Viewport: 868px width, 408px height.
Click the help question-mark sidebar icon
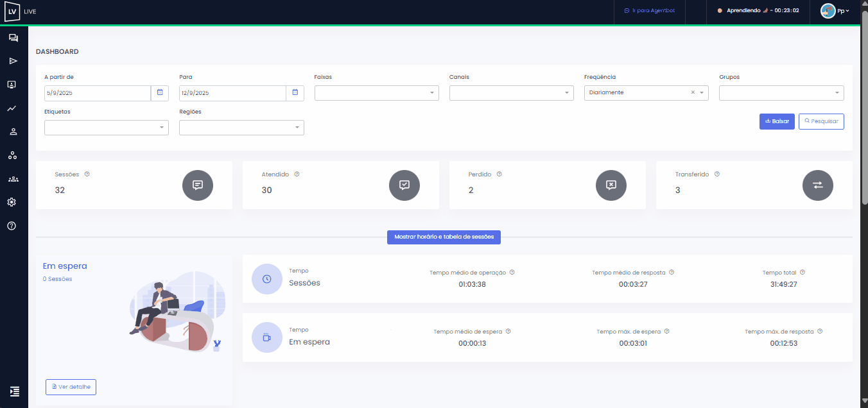(12, 226)
